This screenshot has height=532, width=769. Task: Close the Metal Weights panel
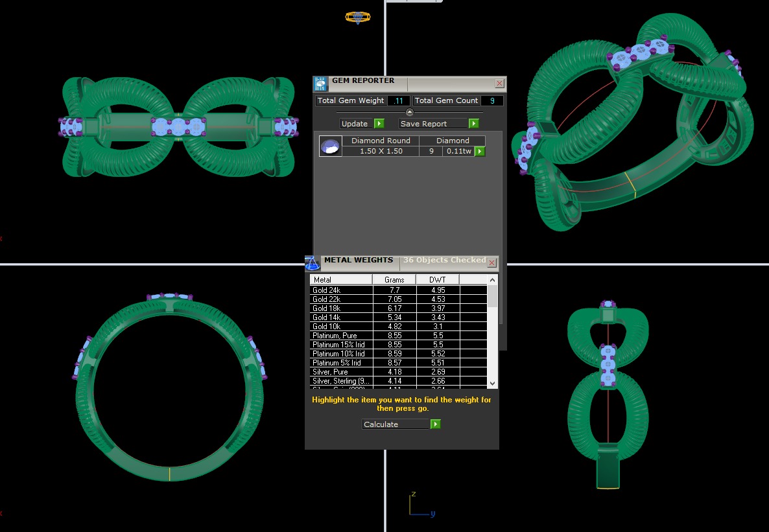[491, 262]
